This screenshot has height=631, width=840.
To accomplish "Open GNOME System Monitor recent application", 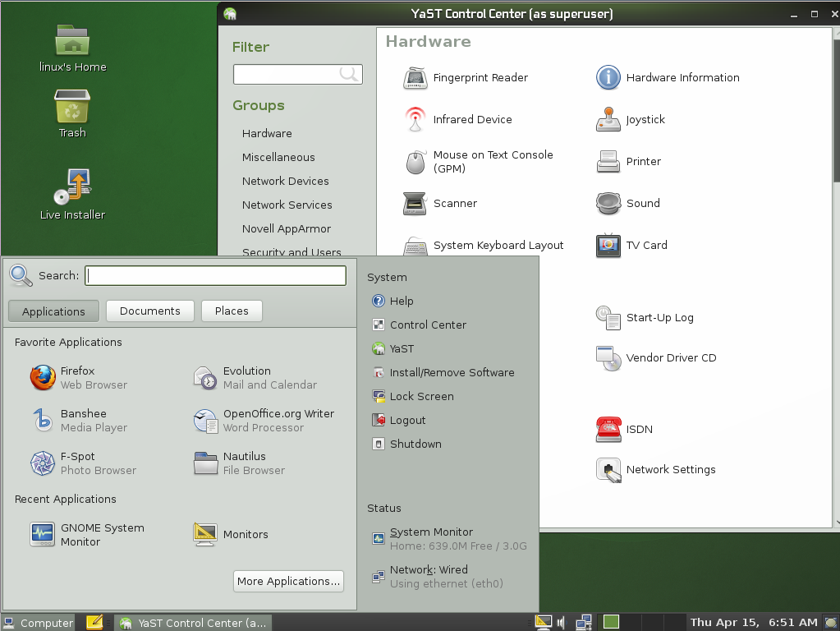I will (87, 535).
